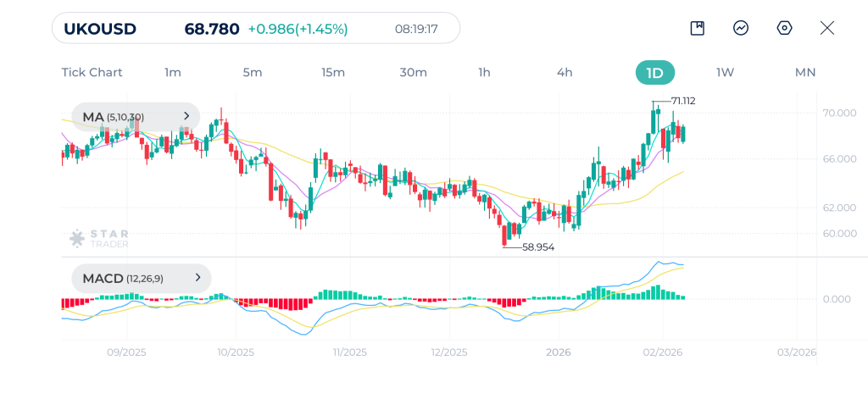The height and width of the screenshot is (399, 868).
Task: Click the MACD 0.000 axis label
Action: tap(837, 299)
